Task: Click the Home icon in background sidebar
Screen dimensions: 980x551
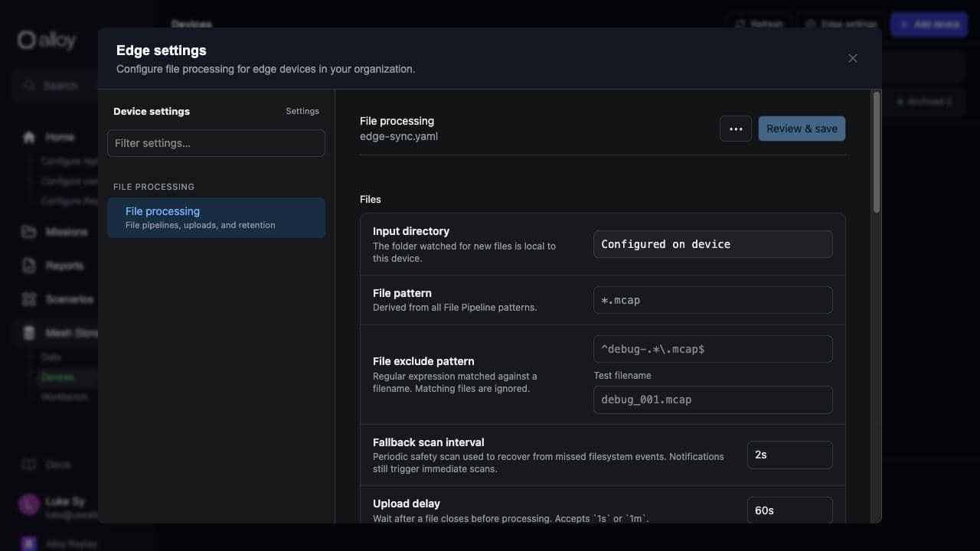Action: [x=29, y=137]
